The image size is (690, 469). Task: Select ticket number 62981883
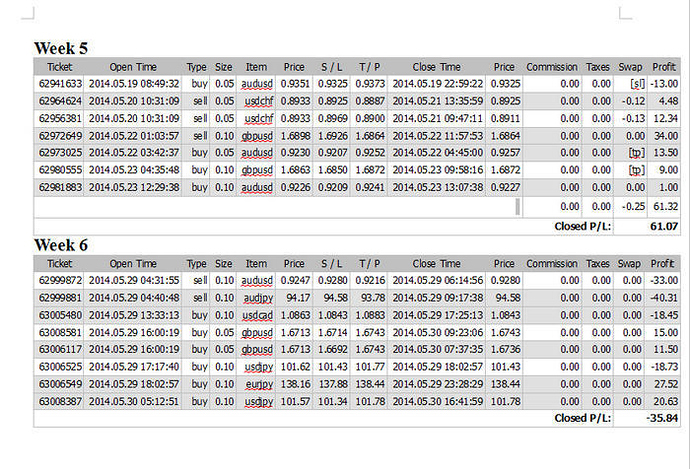(60, 187)
